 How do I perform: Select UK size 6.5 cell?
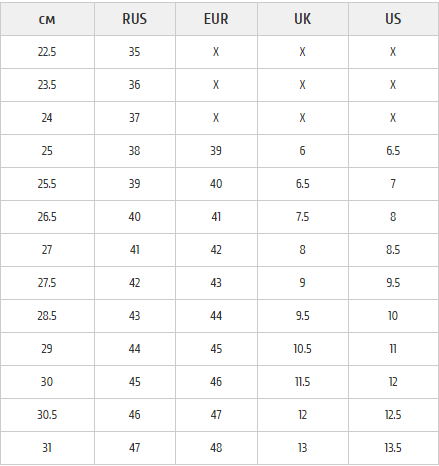click(303, 184)
